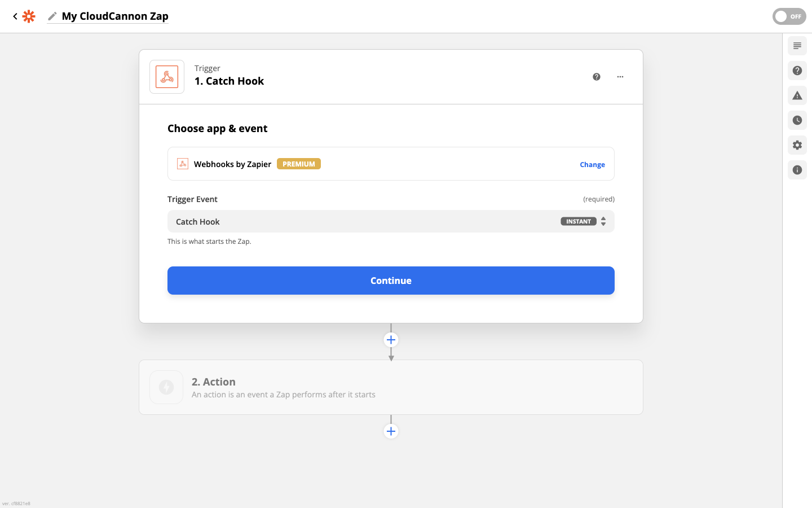Click the blue Continue button
This screenshot has width=812, height=508.
click(391, 281)
